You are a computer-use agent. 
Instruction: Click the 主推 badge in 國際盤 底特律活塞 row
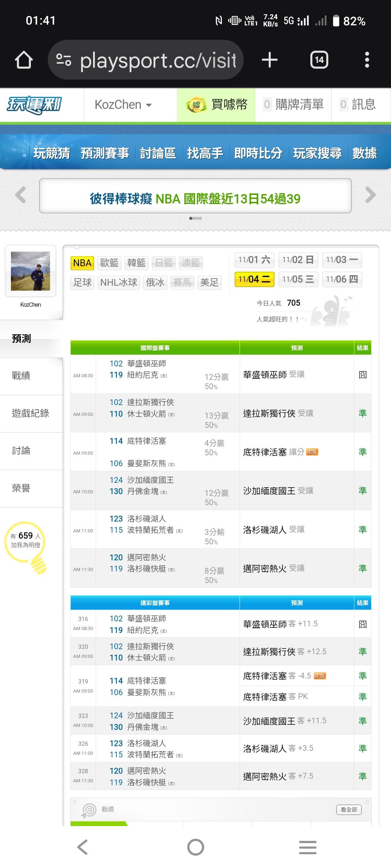coord(312,452)
